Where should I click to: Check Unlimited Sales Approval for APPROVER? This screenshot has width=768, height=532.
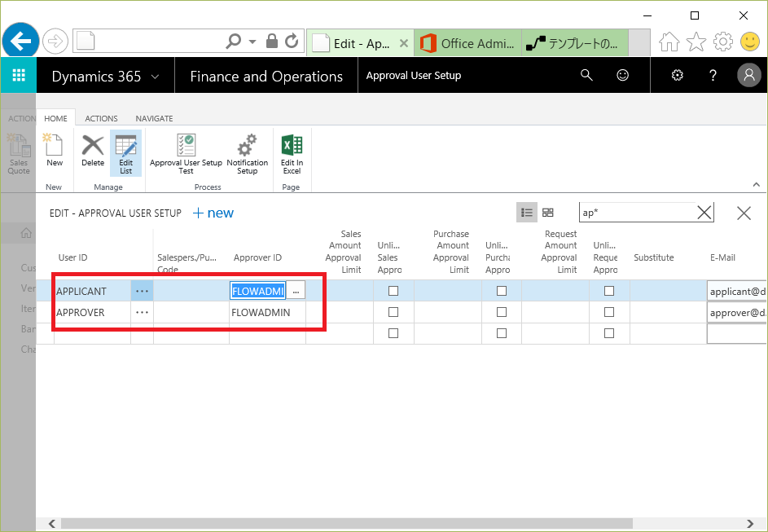point(393,312)
